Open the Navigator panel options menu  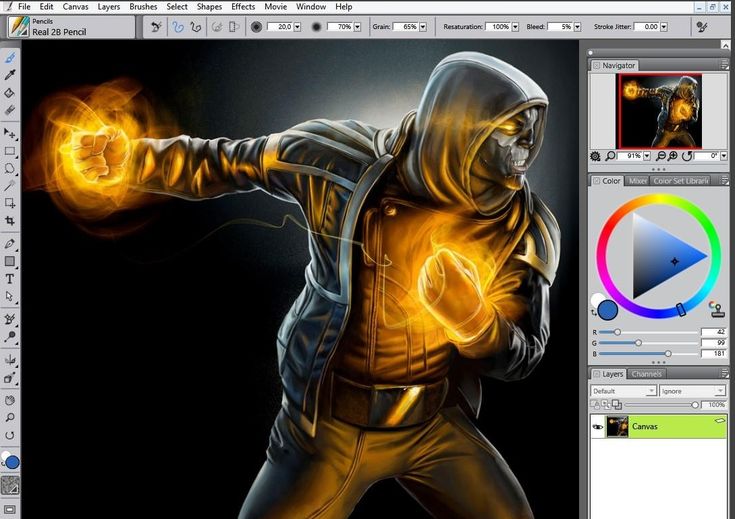(x=724, y=66)
